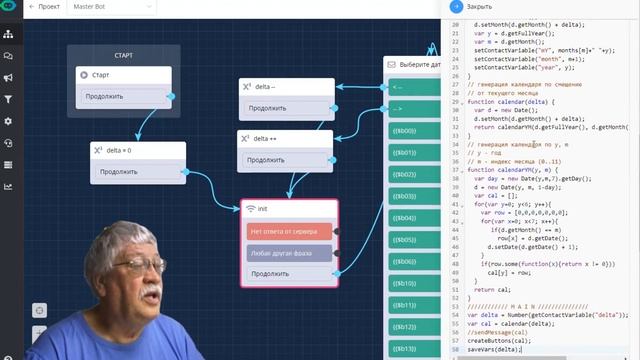
Task: Go back via Проект arrow link
Action: (x=44, y=7)
